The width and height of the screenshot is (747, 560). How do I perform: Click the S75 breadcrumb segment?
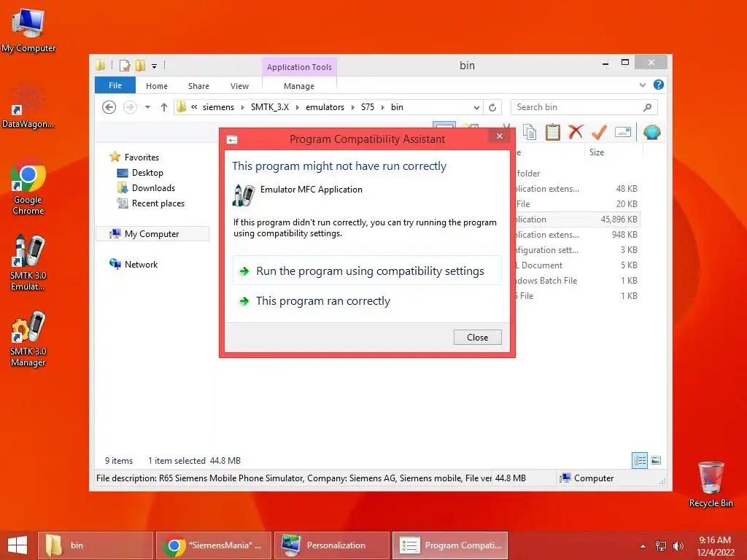pyautogui.click(x=368, y=107)
